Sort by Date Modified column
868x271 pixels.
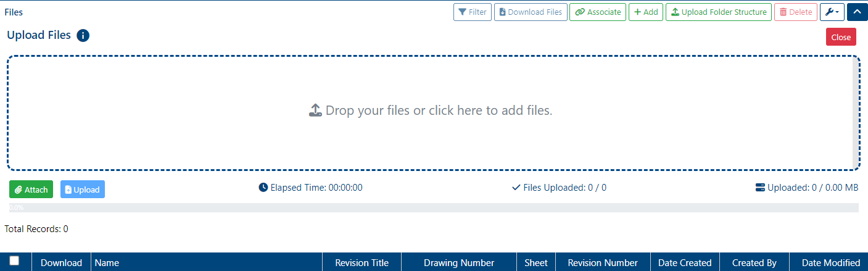point(829,262)
